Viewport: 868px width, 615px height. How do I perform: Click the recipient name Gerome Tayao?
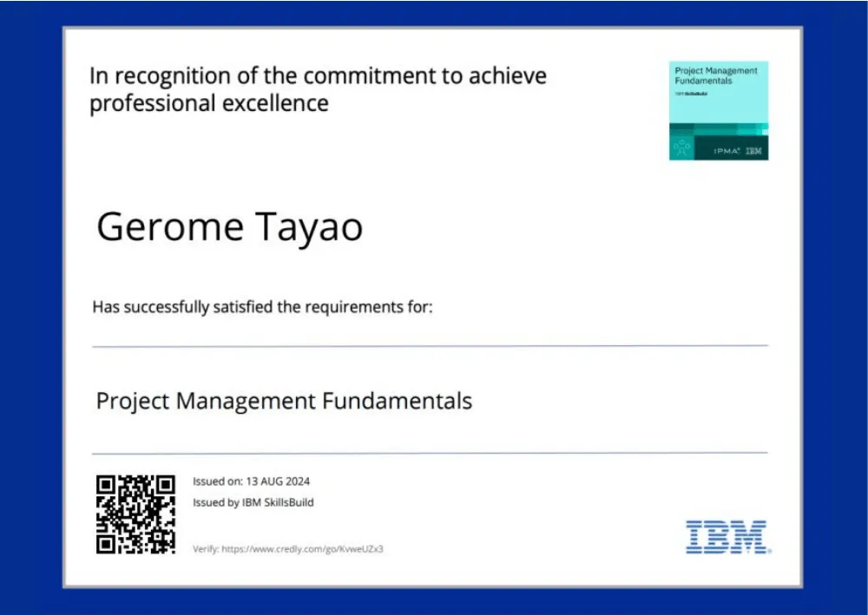(229, 227)
